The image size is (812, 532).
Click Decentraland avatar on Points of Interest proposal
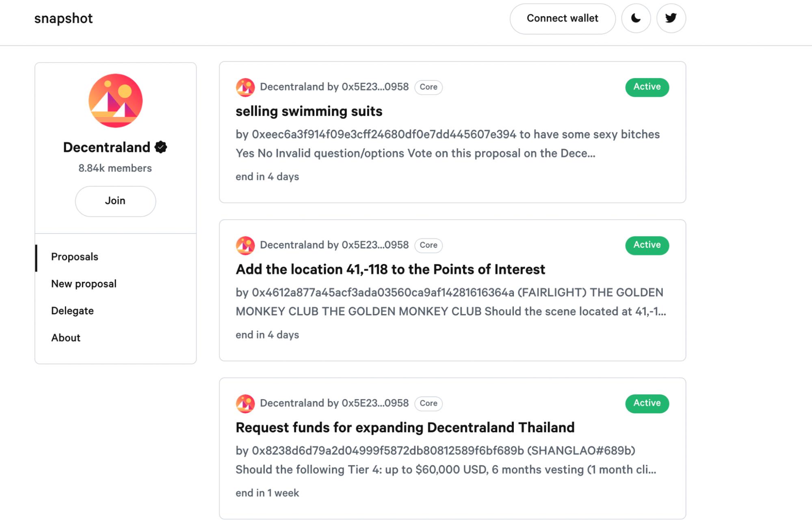[x=245, y=245]
